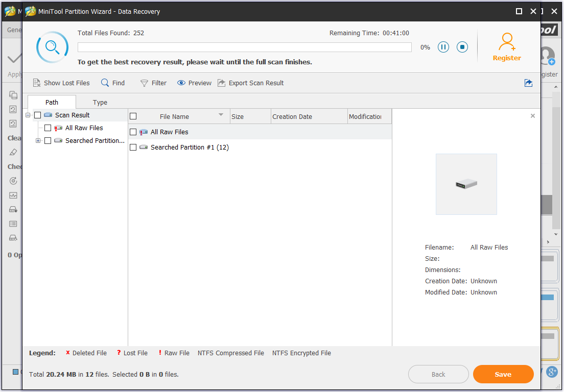Click the Deleted File legend entry
564x392 pixels.
[86, 353]
